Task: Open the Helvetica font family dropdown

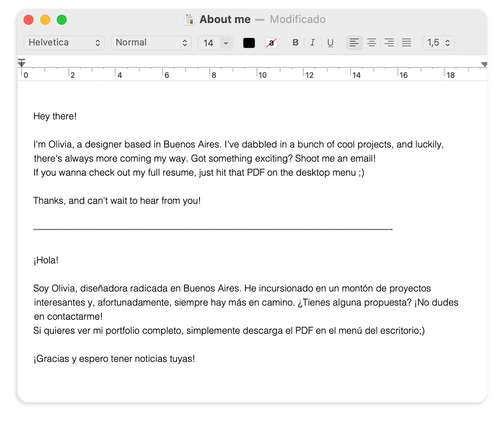Action: (x=64, y=43)
